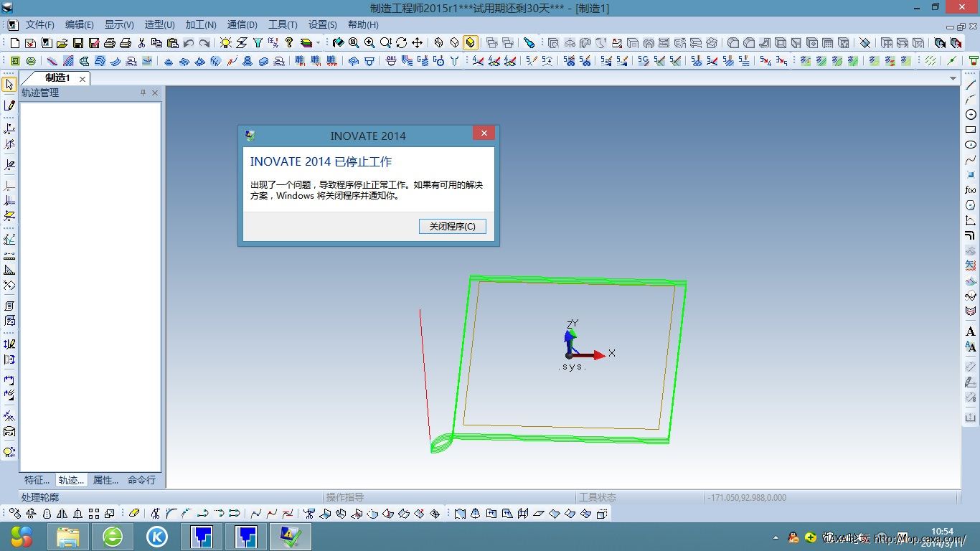980x551 pixels.
Task: Open File Explorer from the taskbar
Action: (68, 536)
